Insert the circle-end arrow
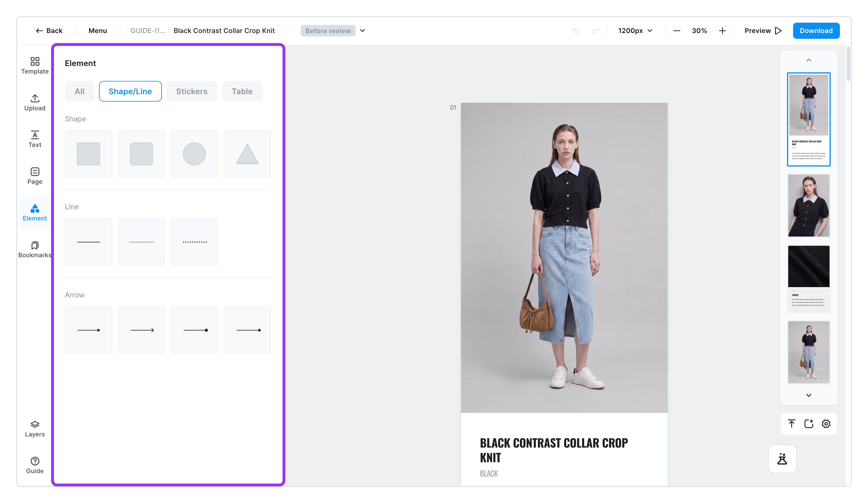The width and height of the screenshot is (868, 503). point(194,330)
